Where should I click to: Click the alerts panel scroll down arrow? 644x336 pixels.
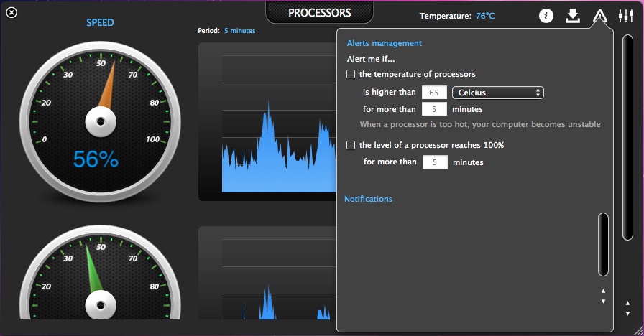click(x=603, y=302)
